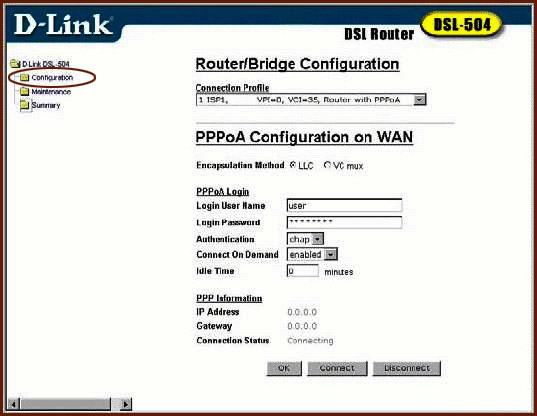Click the PPPoA Configuration on WAN heading
This screenshot has height=416, width=537.
coord(304,137)
